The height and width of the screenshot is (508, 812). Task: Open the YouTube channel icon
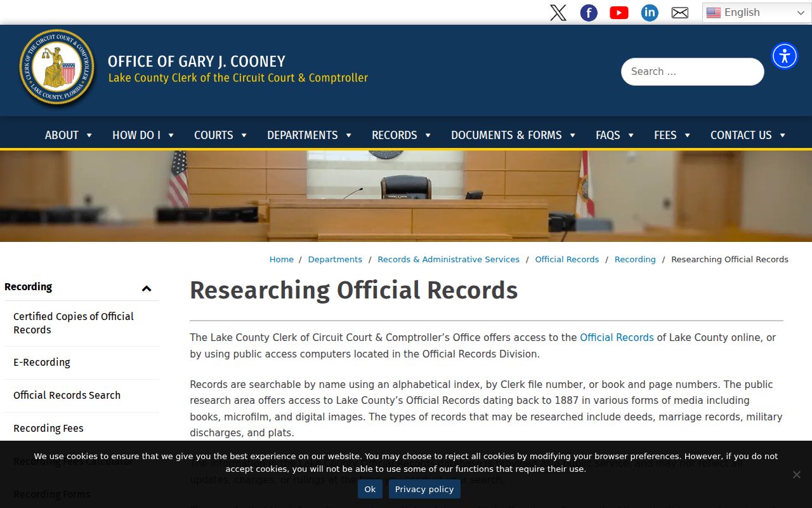tap(619, 13)
